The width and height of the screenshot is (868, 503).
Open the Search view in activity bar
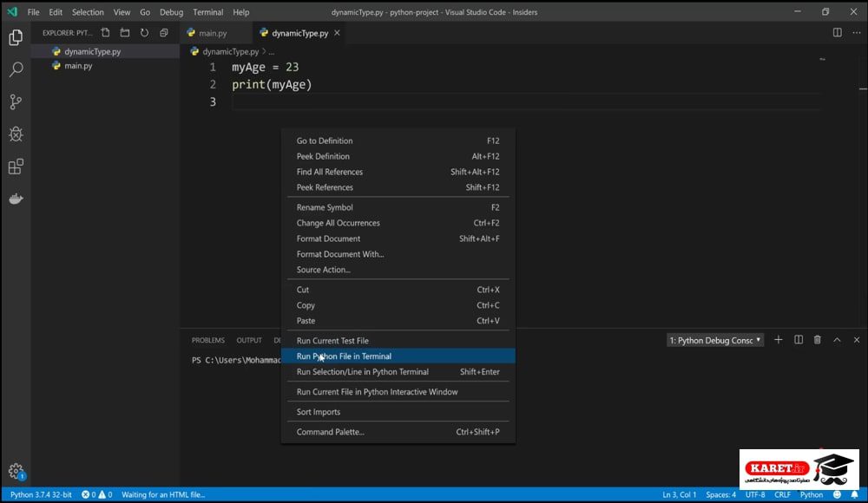[x=16, y=69]
